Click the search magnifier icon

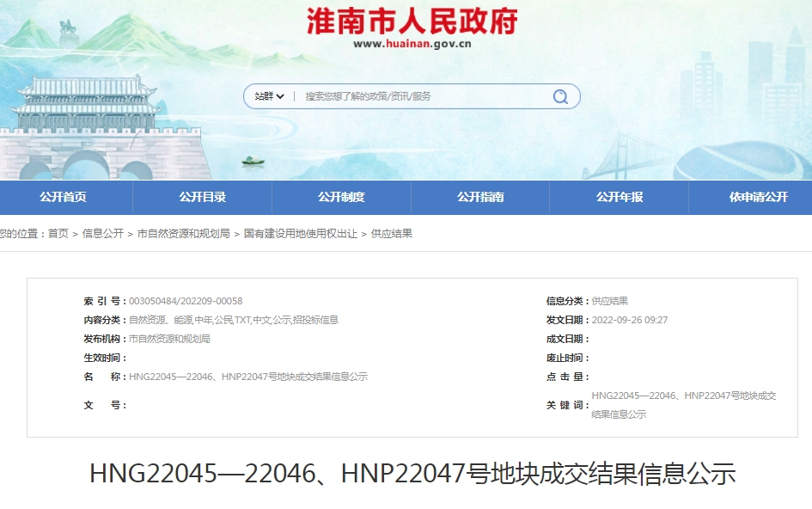[561, 96]
